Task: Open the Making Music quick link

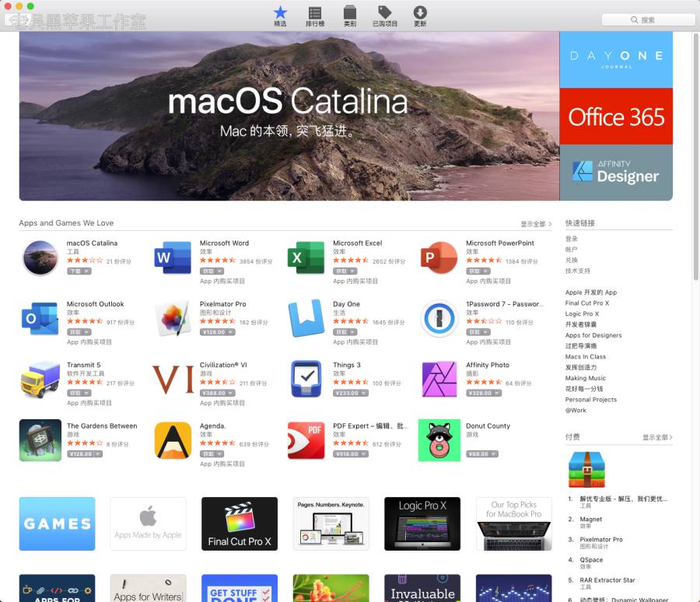Action: 585,378
